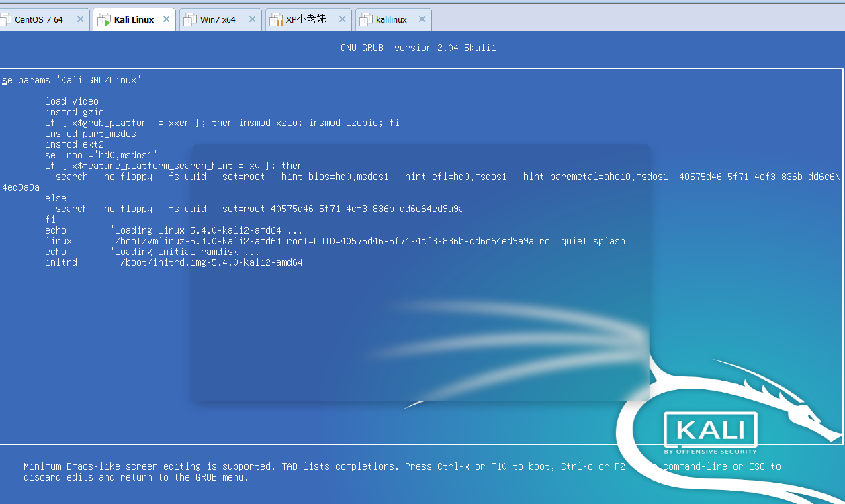
Task: Close the CentOS 7 64 tab
Action: [x=80, y=19]
